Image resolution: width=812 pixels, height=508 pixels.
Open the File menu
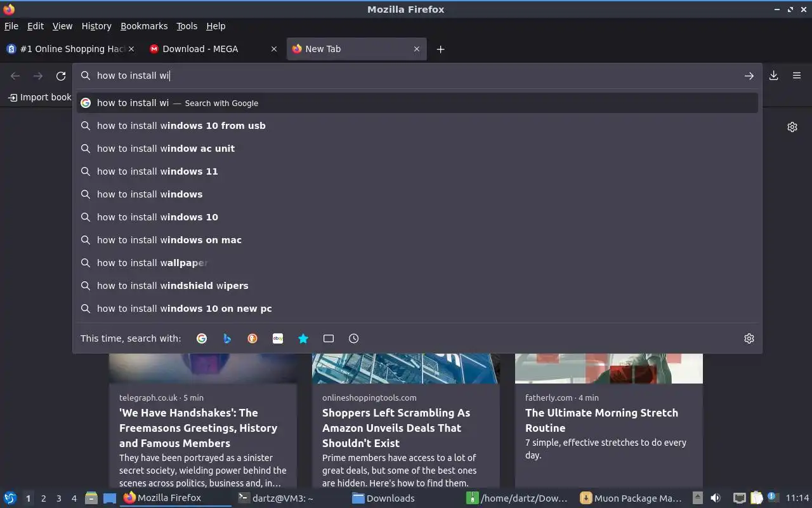(11, 26)
